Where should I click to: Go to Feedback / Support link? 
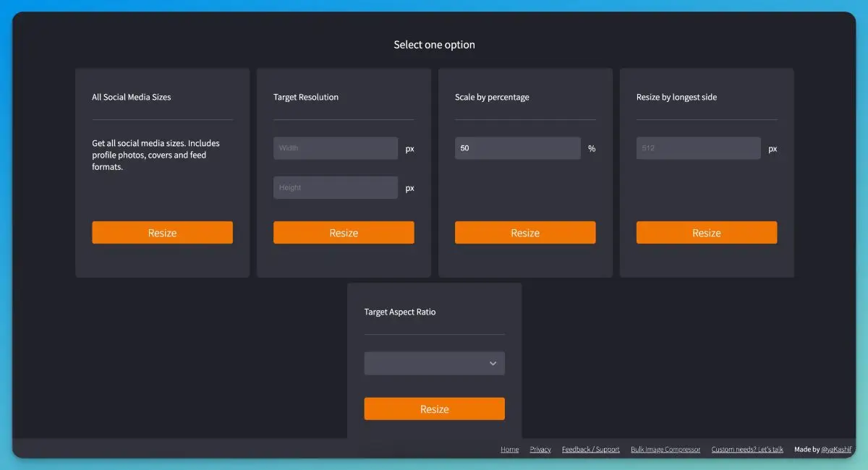[590, 449]
